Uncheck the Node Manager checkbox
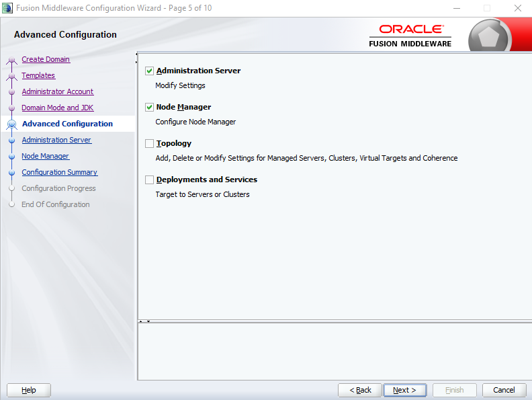The width and height of the screenshot is (532, 400). [x=149, y=107]
